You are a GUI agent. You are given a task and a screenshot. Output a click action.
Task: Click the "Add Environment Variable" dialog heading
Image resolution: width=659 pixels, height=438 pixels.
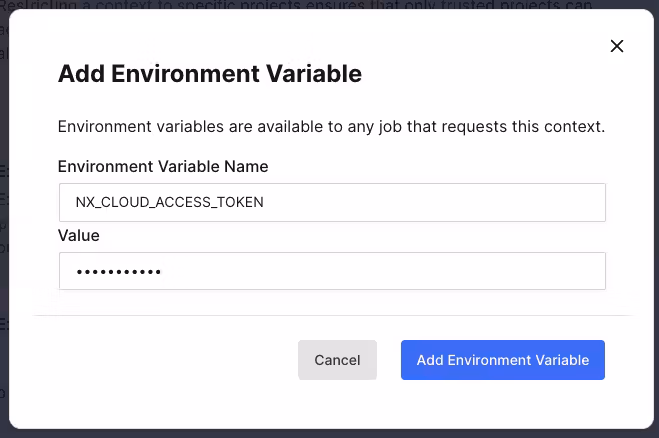tap(210, 73)
